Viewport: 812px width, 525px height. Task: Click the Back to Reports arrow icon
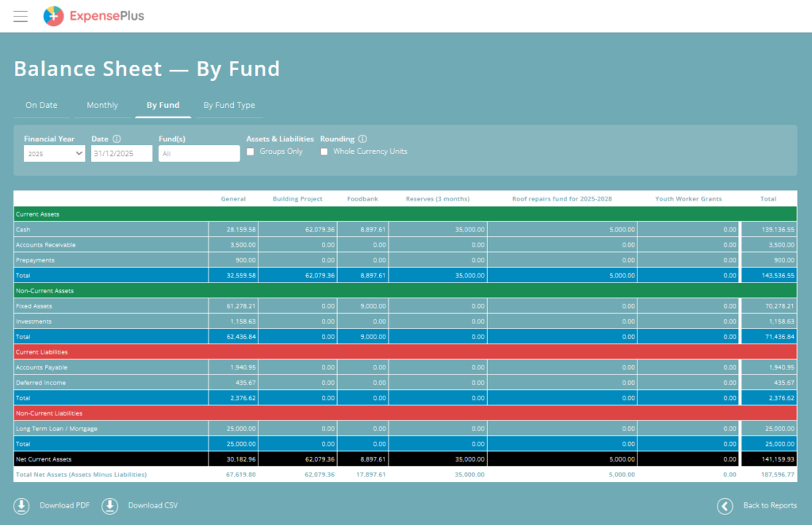tap(725, 506)
